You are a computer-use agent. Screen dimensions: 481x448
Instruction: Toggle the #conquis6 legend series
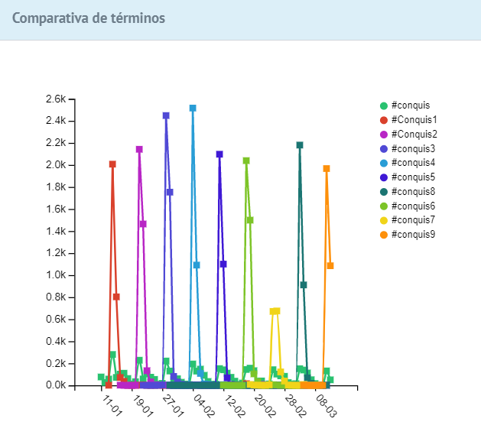tap(408, 206)
